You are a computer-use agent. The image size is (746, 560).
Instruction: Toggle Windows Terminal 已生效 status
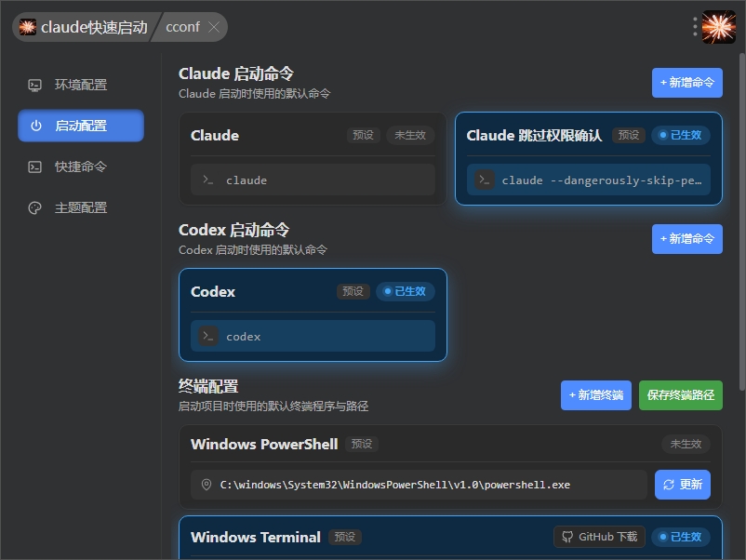click(680, 537)
